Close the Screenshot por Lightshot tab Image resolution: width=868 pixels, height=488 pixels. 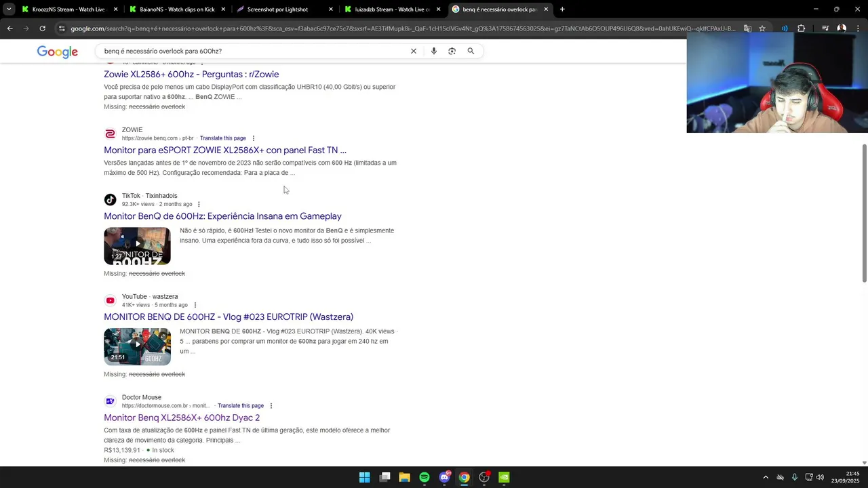point(331,9)
